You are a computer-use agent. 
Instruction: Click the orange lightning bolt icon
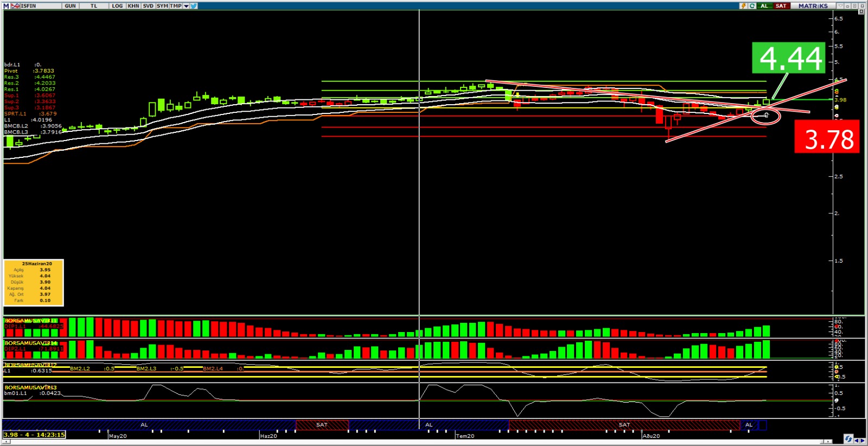coord(743,6)
